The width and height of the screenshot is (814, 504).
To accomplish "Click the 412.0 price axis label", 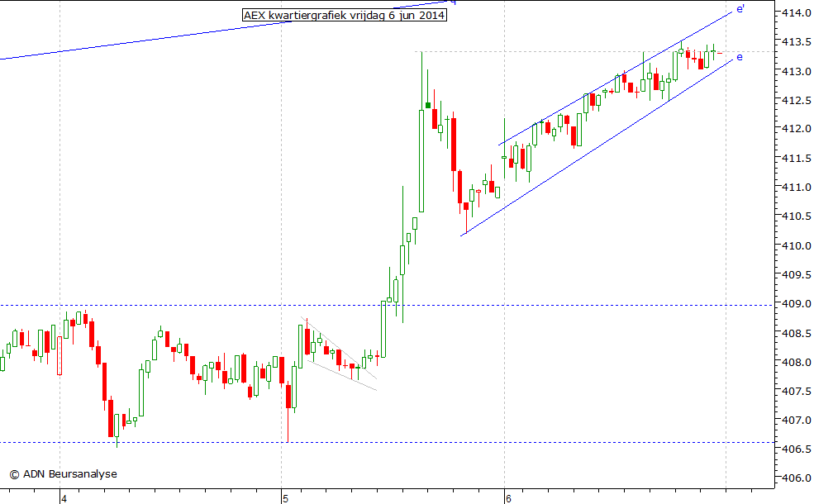I will click(x=797, y=129).
